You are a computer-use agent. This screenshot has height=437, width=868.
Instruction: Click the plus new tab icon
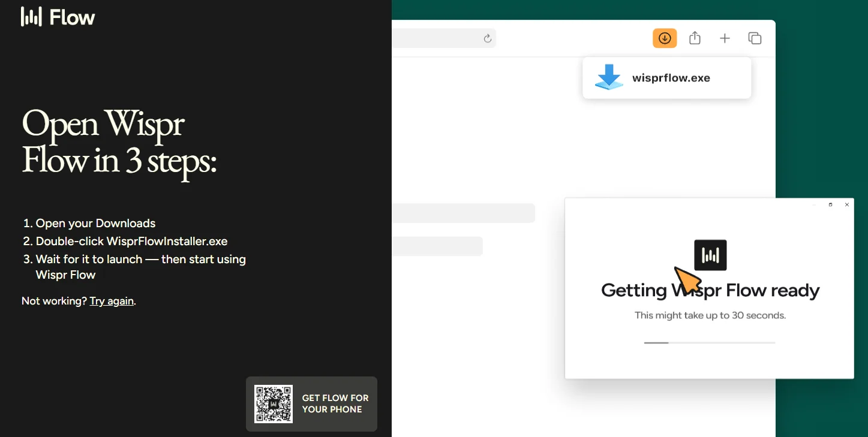coord(725,38)
